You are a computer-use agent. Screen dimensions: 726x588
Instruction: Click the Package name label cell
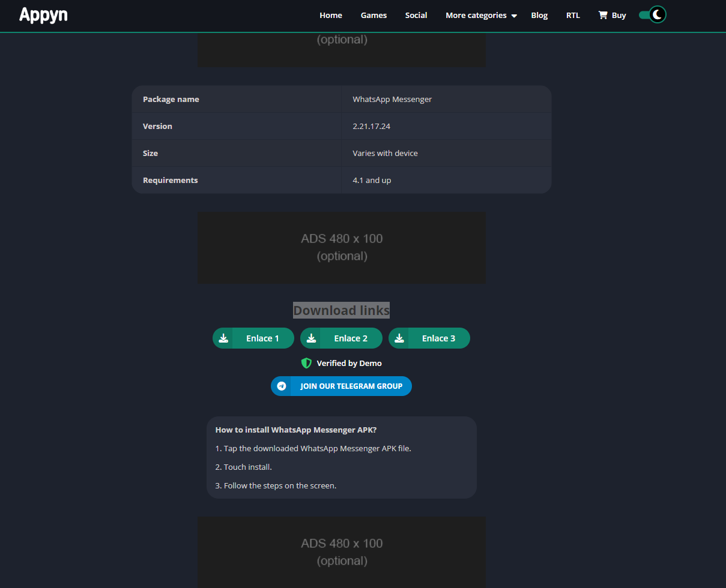pyautogui.click(x=237, y=99)
